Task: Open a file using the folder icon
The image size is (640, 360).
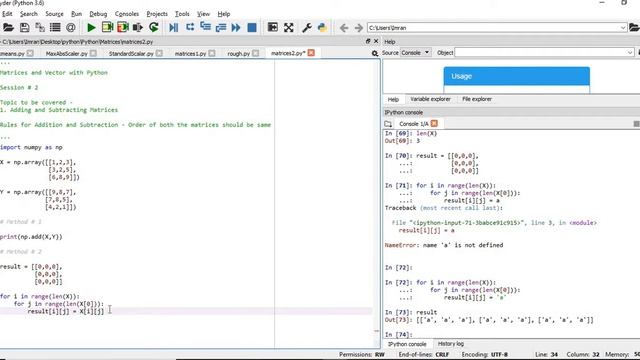Action: click(x=9, y=27)
